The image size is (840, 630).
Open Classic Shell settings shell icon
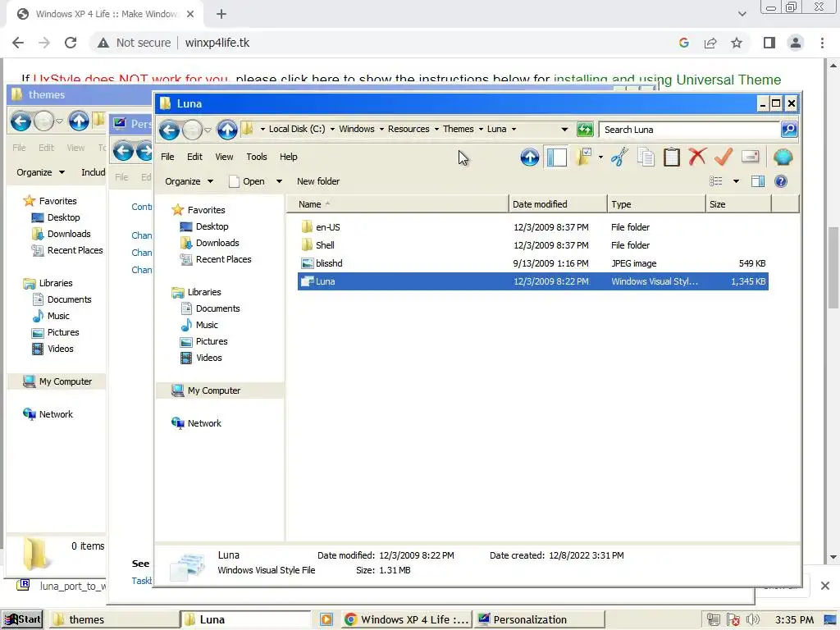point(783,157)
